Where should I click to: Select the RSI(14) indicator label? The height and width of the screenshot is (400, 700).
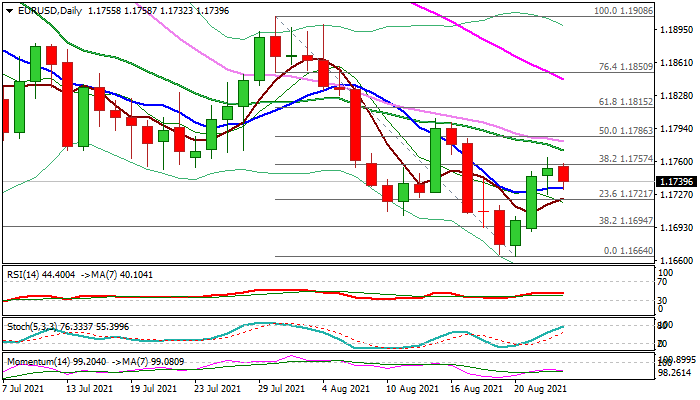click(30, 271)
